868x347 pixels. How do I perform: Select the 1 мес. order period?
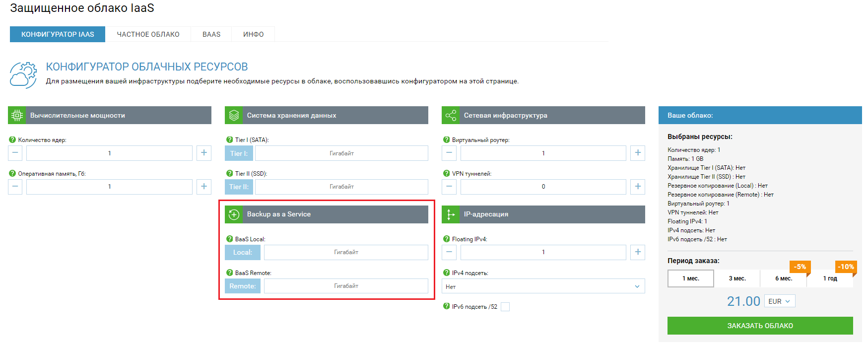(690, 278)
